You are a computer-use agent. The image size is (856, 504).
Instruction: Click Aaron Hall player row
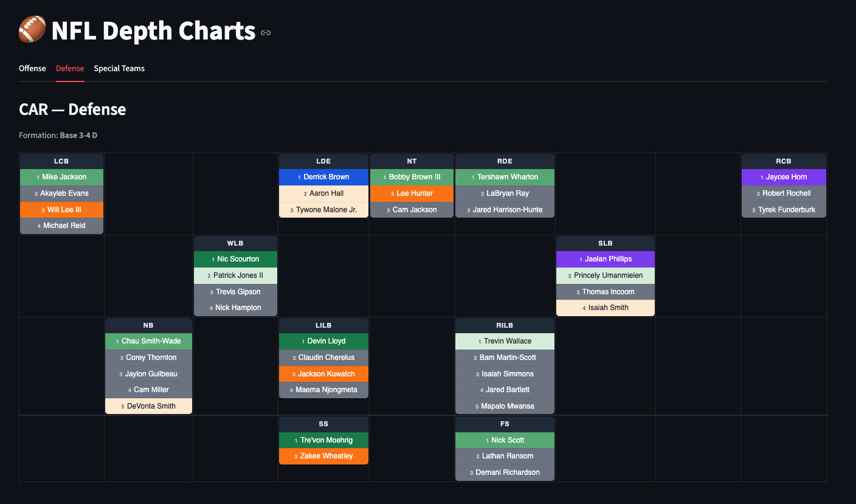pos(323,193)
